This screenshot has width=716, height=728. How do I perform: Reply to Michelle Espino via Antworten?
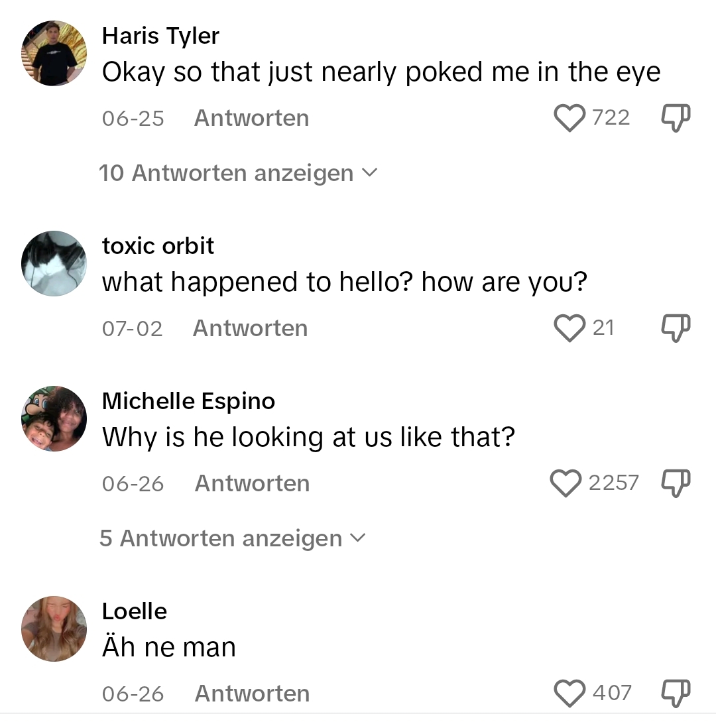click(x=252, y=483)
